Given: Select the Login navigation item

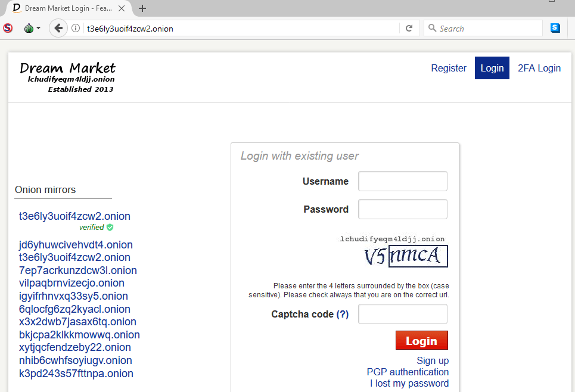Looking at the screenshot, I should tap(492, 68).
